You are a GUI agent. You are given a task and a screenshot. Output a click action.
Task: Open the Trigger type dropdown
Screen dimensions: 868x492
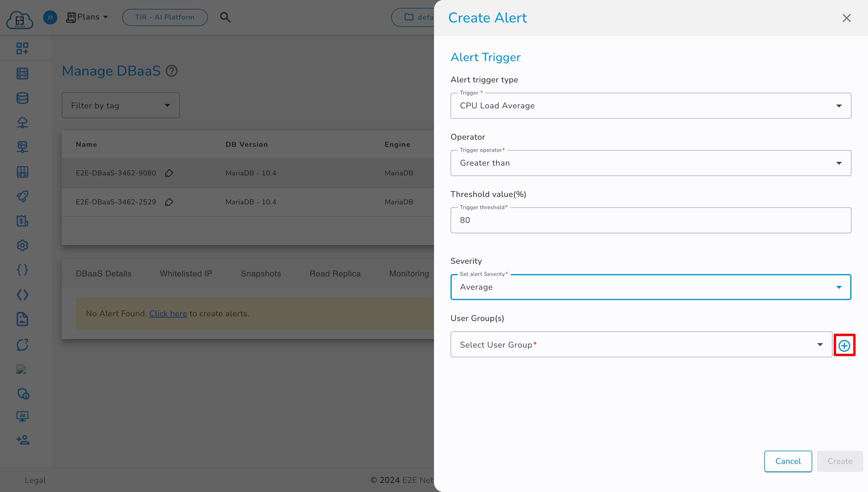pos(650,106)
